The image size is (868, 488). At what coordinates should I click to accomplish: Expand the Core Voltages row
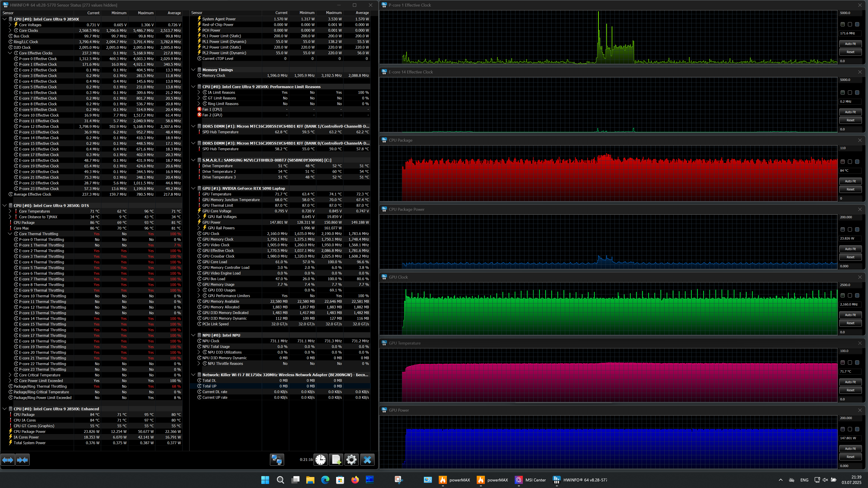10,25
